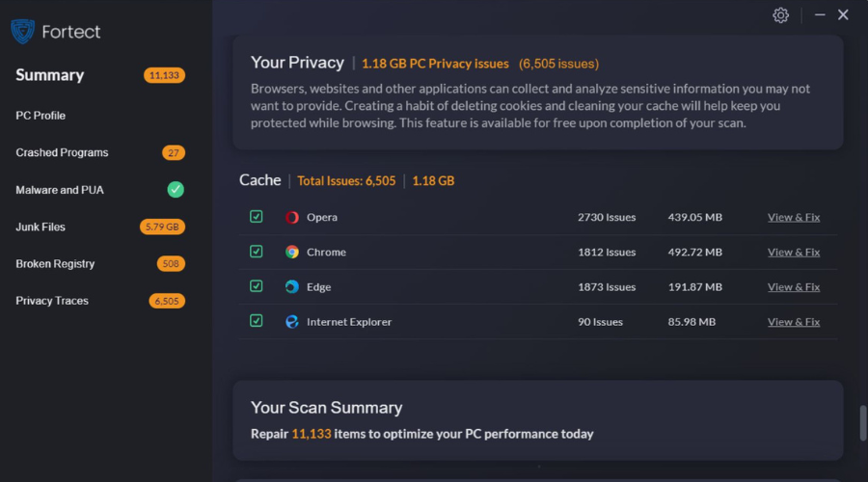Uncheck the Edge cache checkbox
The image size is (868, 482).
click(256, 286)
